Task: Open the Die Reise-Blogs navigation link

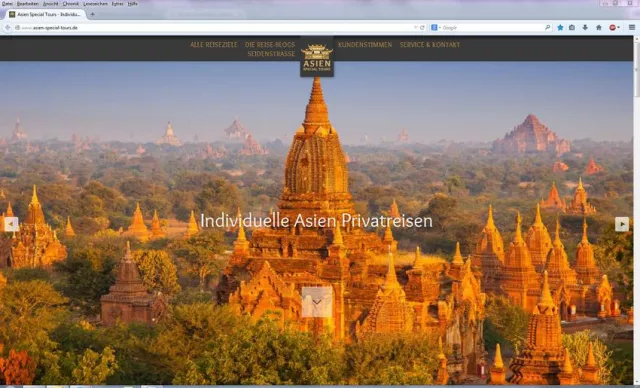Action: (x=270, y=45)
